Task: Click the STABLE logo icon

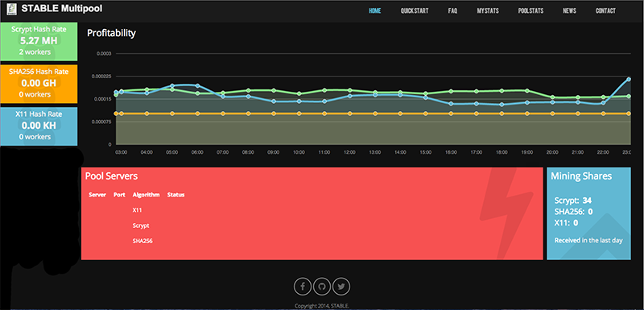Action: pos(12,8)
